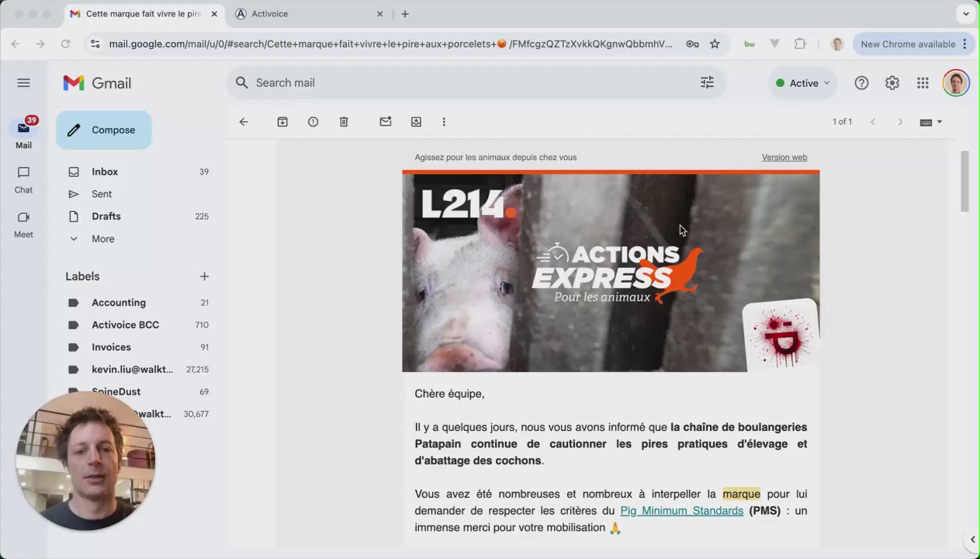Close the Activoice browser tab

tap(380, 14)
